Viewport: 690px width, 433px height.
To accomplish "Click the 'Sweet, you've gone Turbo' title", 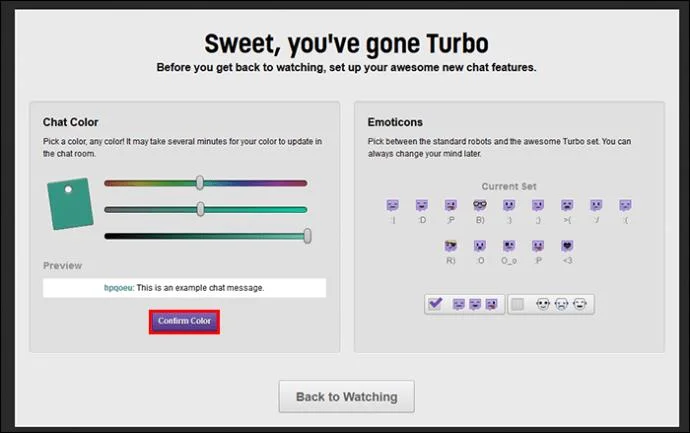I will (x=346, y=44).
